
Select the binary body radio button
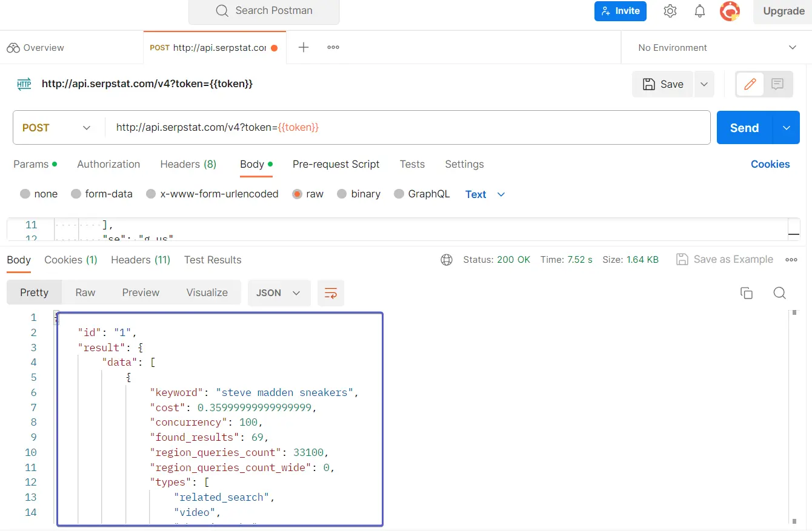point(342,194)
